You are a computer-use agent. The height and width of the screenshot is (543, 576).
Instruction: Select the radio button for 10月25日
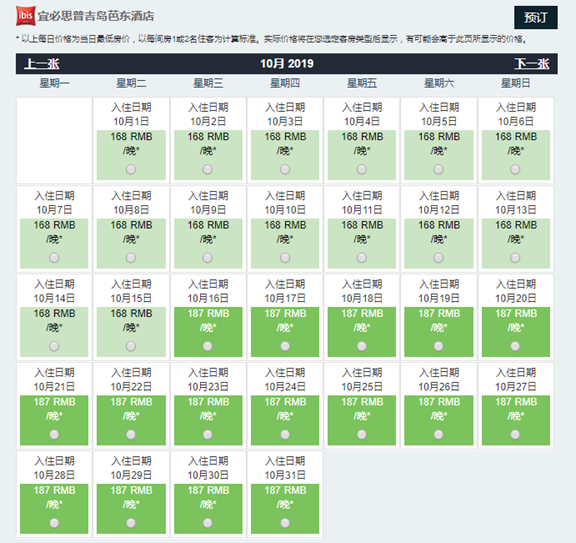tap(362, 435)
